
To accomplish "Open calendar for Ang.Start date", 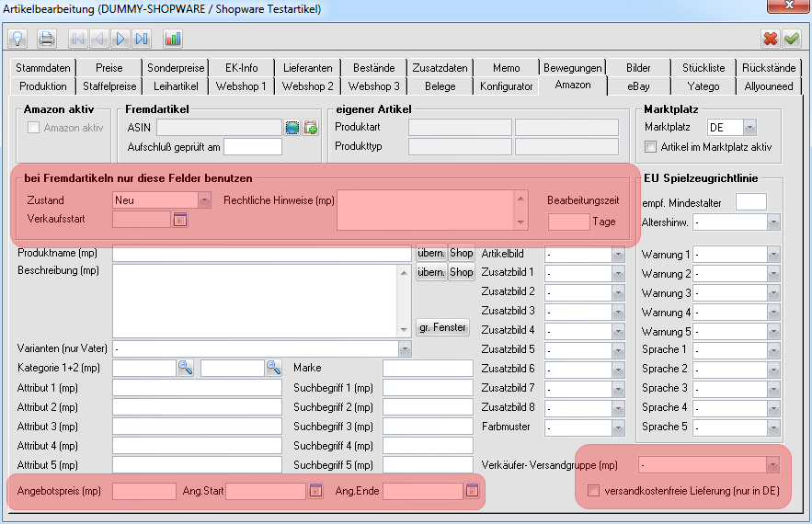I will pyautogui.click(x=315, y=490).
